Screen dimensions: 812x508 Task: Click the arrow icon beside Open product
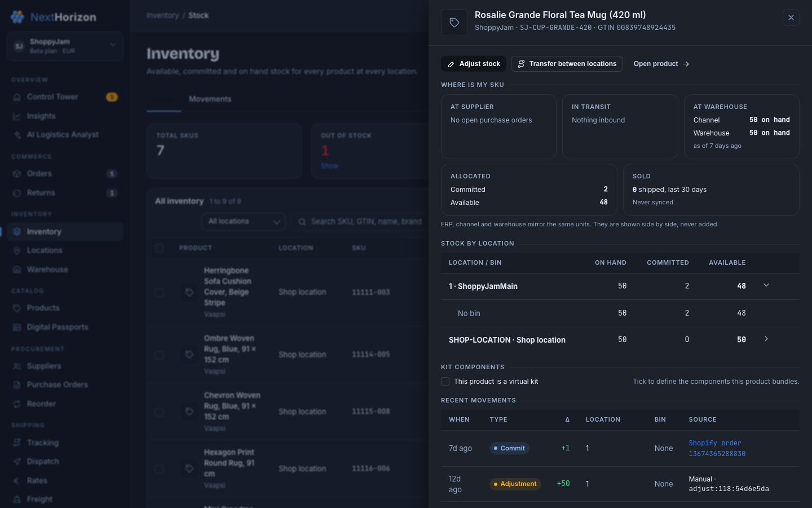[686, 64]
